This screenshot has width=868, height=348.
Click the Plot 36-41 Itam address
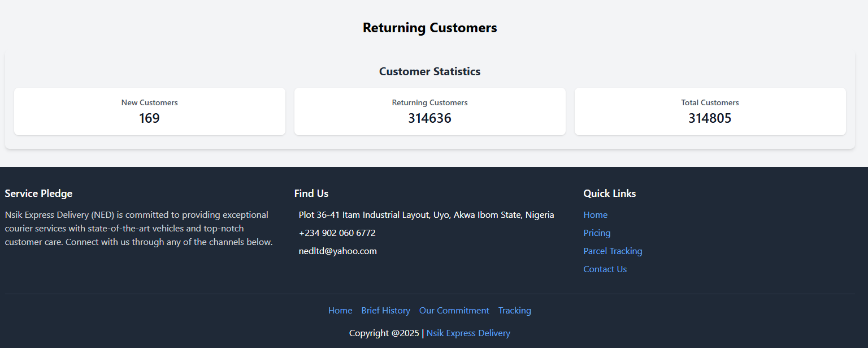[x=426, y=215]
